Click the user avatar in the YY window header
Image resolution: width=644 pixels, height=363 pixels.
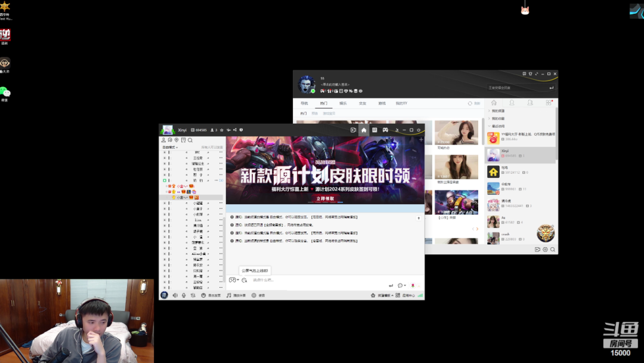(x=306, y=85)
